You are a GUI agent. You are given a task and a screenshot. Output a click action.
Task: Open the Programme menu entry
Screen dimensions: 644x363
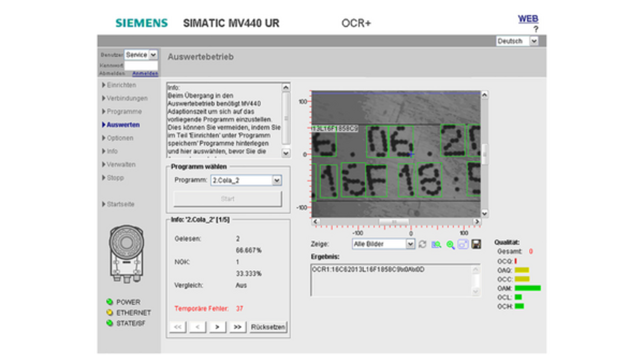click(x=122, y=111)
